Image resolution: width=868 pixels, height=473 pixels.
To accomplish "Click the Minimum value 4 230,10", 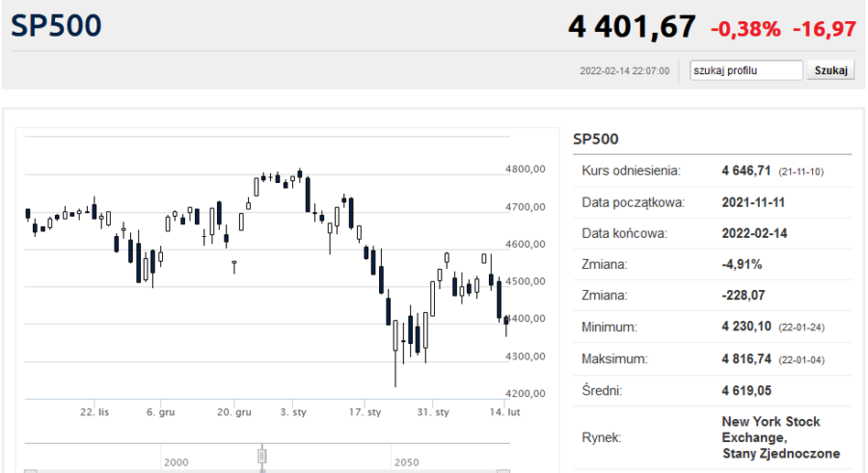I will (x=746, y=327).
